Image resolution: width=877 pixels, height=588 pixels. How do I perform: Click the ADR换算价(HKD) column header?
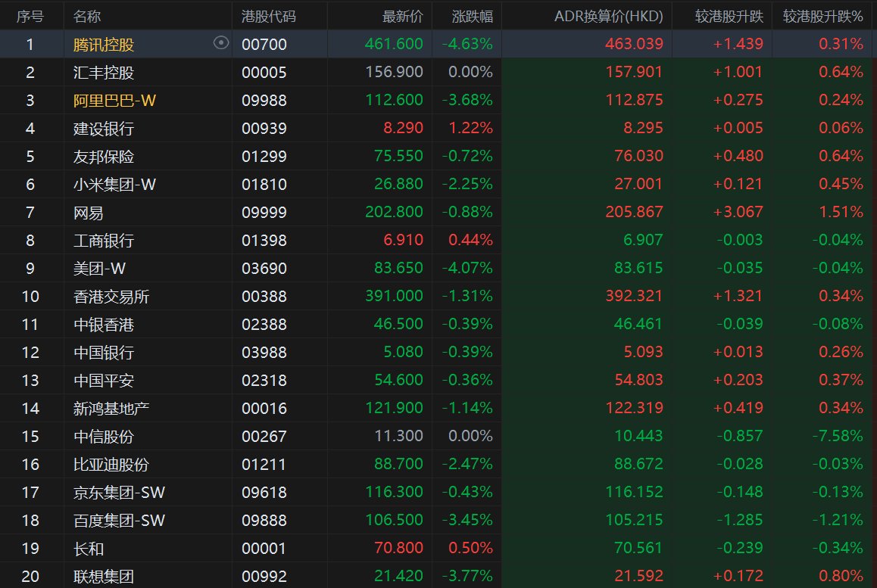pos(608,16)
